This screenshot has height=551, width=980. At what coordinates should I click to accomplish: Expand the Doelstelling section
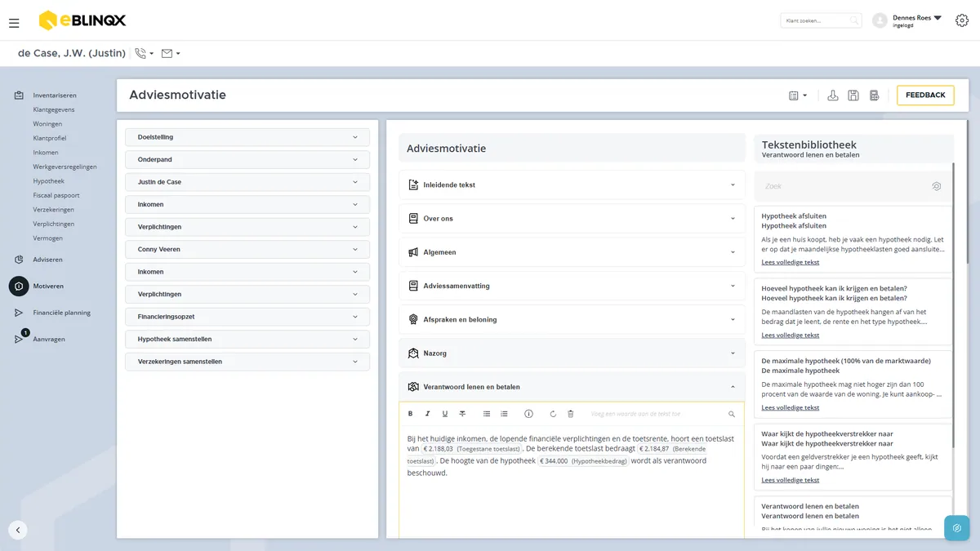(247, 137)
